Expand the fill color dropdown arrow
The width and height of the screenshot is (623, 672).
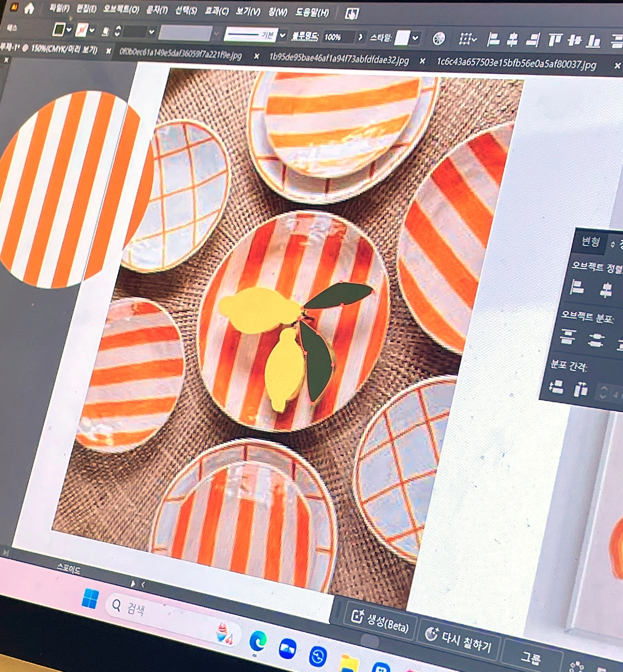69,30
